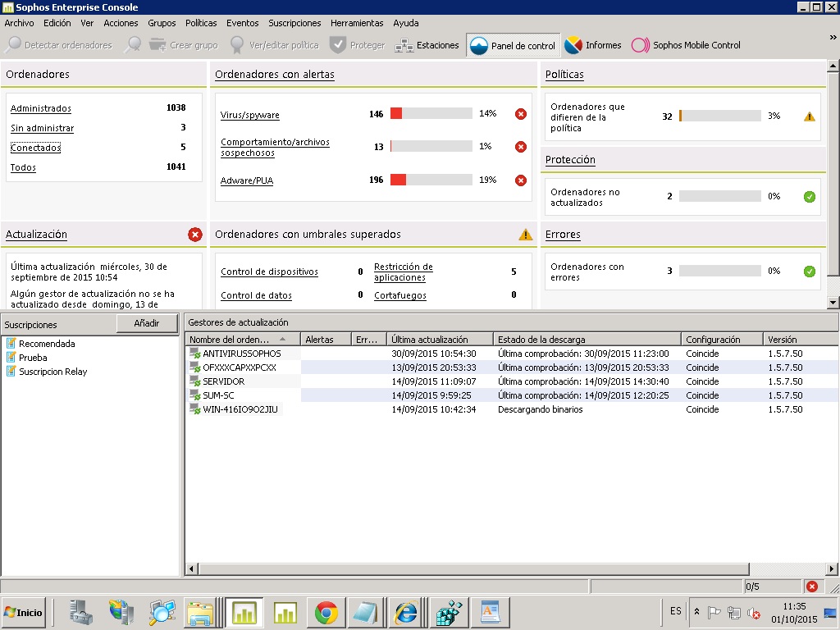This screenshot has height=630, width=840.
Task: Click the magnifier search icon beside Crear grupo
Action: point(132,46)
